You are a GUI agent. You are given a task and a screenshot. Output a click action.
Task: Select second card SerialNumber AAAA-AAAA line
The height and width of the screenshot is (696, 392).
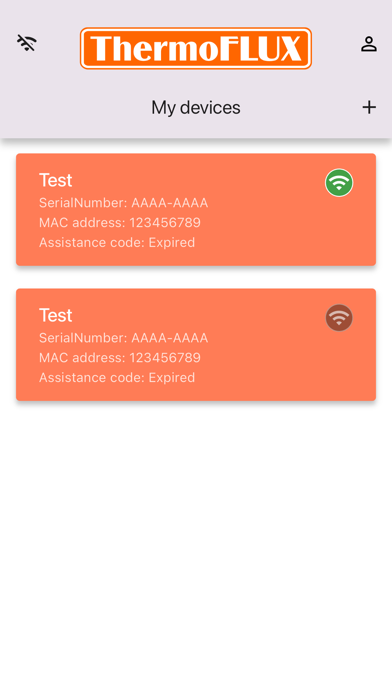click(123, 338)
